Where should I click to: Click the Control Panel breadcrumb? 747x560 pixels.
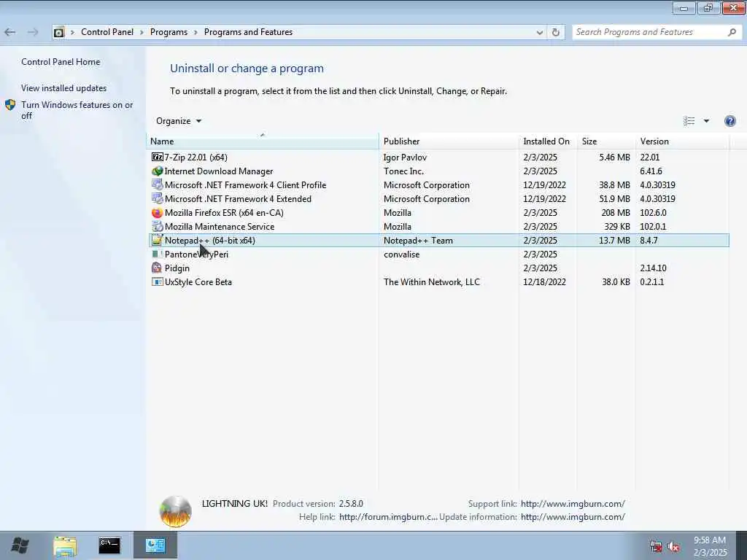tap(107, 32)
